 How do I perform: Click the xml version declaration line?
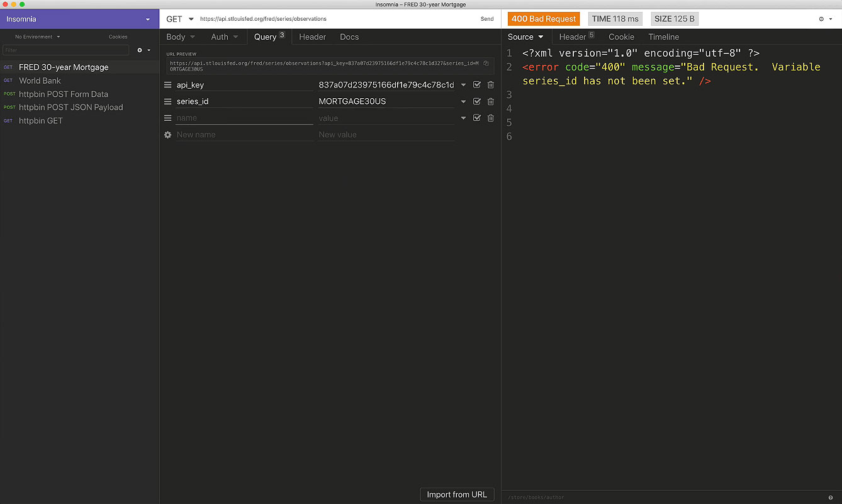click(x=641, y=53)
